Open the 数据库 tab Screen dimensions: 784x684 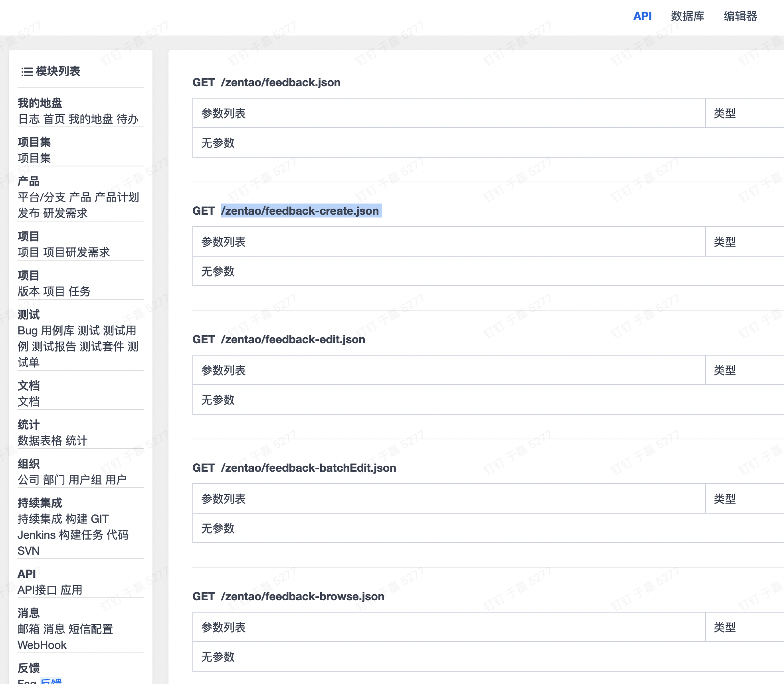pyautogui.click(x=687, y=16)
